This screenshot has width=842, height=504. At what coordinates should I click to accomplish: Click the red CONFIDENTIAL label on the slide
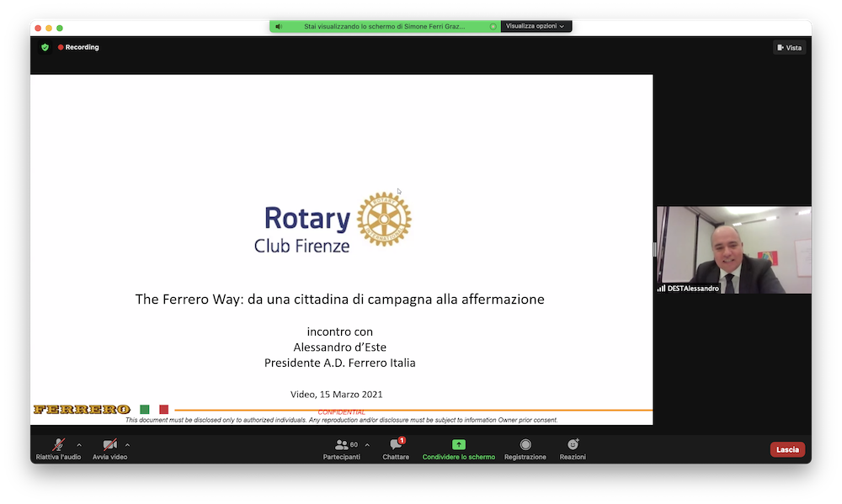(342, 412)
